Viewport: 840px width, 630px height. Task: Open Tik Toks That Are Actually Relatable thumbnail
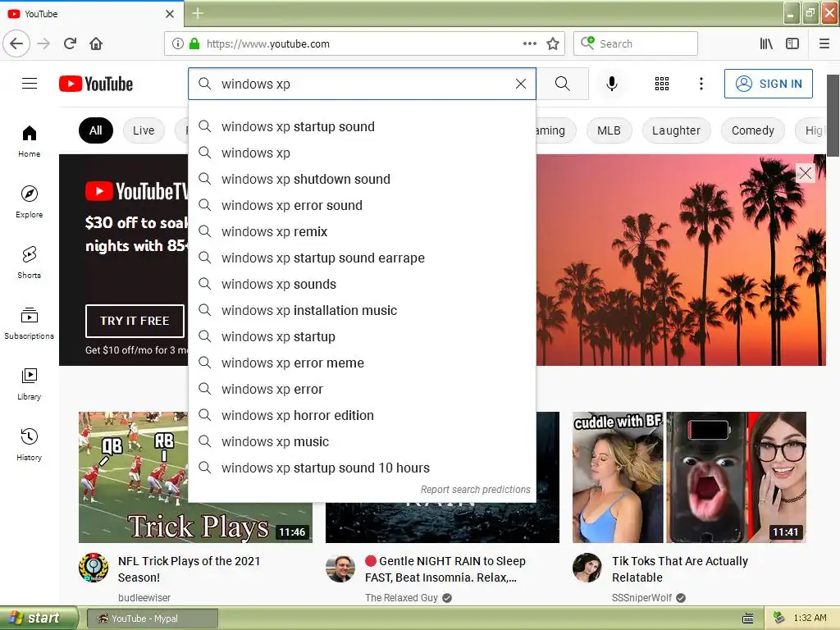689,477
